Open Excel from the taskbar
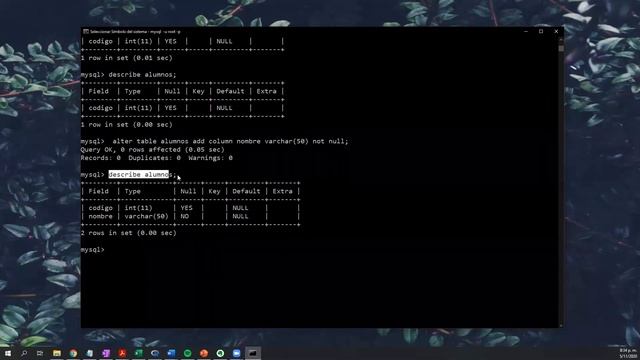This screenshot has width=640, height=360. 138,353
